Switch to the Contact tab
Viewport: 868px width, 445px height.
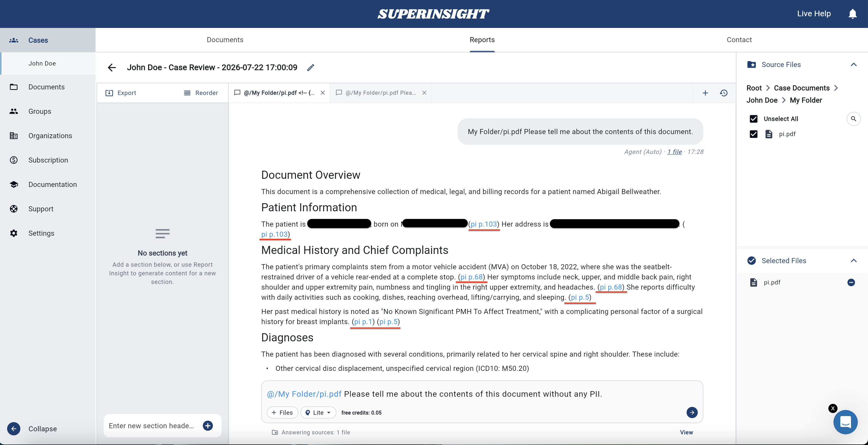[739, 40]
